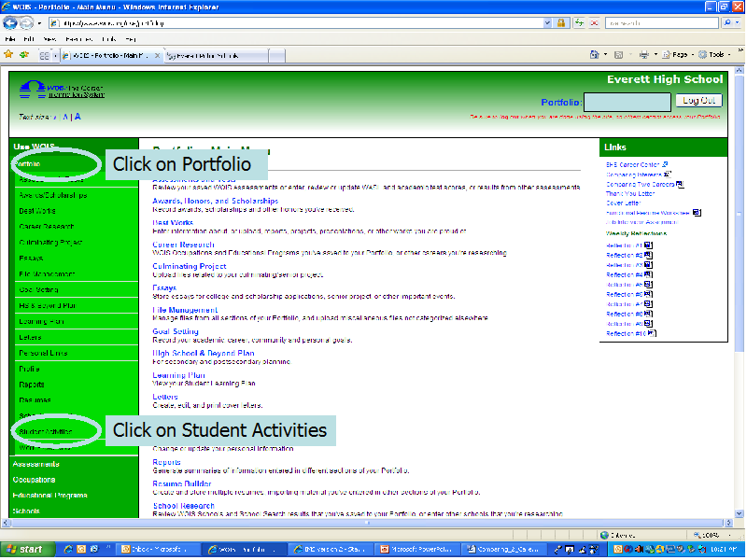Click the URL address bar
Image resolution: width=747 pixels, height=560 pixels.
[300, 22]
